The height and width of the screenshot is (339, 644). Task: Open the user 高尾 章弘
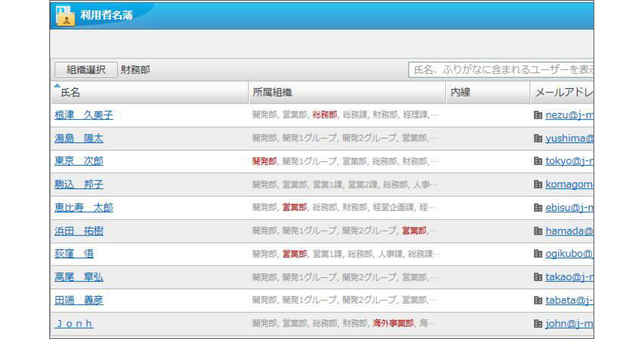click(79, 277)
